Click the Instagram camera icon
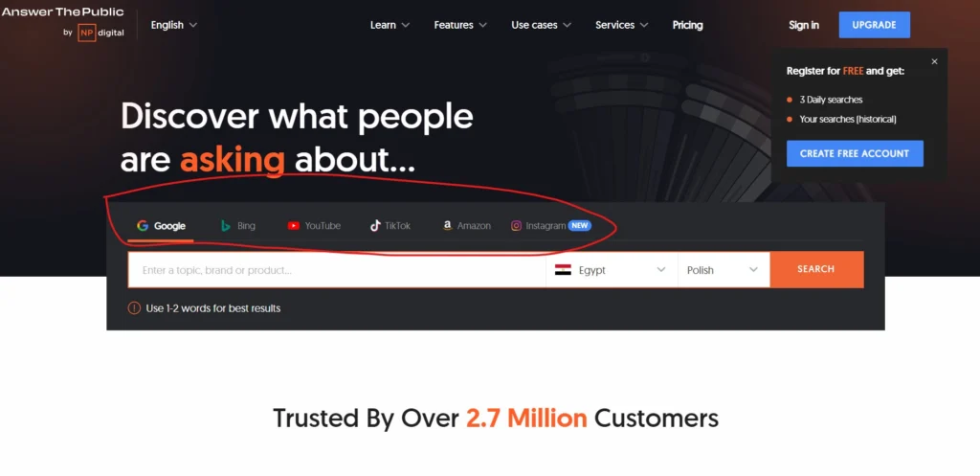 click(516, 226)
